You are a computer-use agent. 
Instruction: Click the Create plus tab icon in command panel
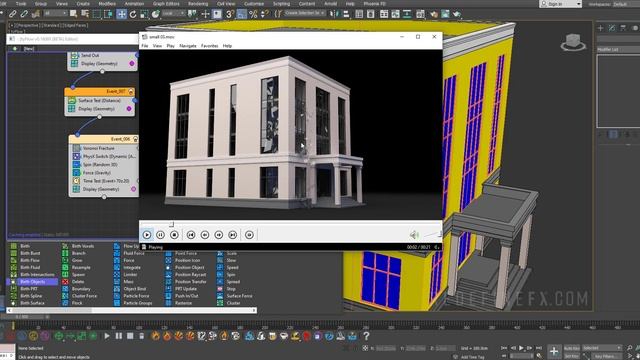(x=600, y=28)
